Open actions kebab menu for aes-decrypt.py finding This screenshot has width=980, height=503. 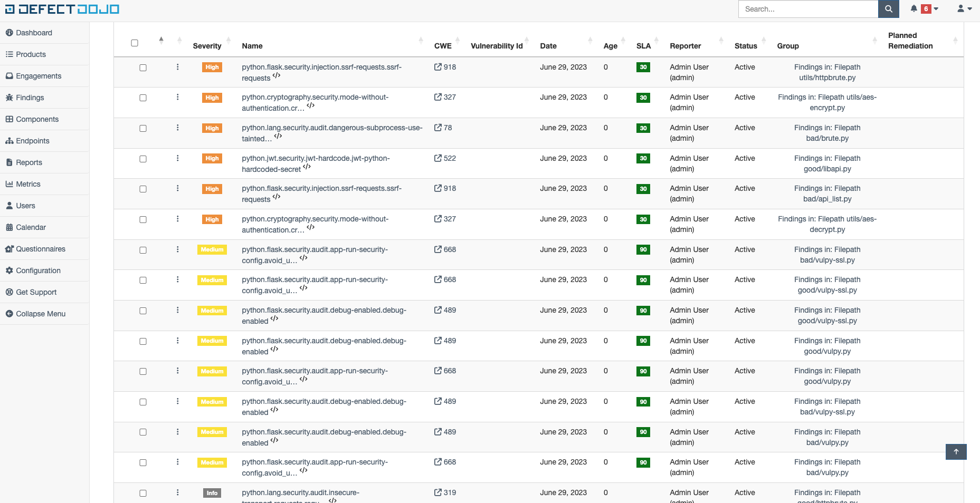pyautogui.click(x=177, y=219)
